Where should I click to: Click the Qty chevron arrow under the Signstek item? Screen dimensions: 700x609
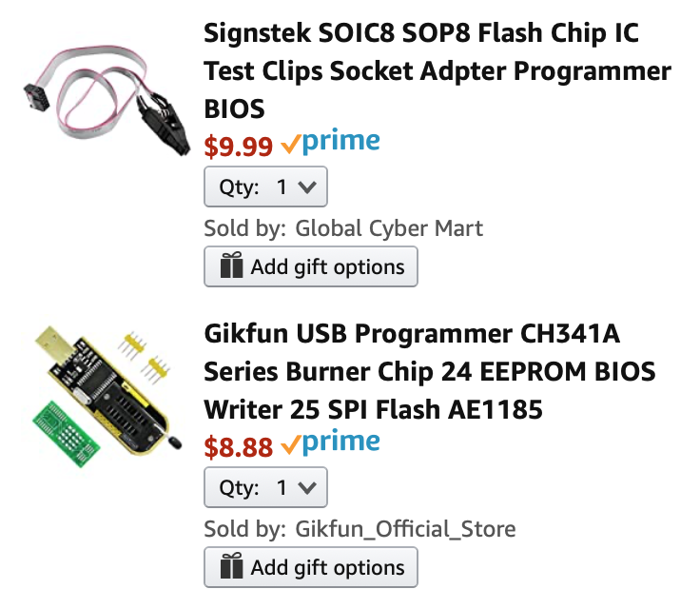pyautogui.click(x=307, y=187)
